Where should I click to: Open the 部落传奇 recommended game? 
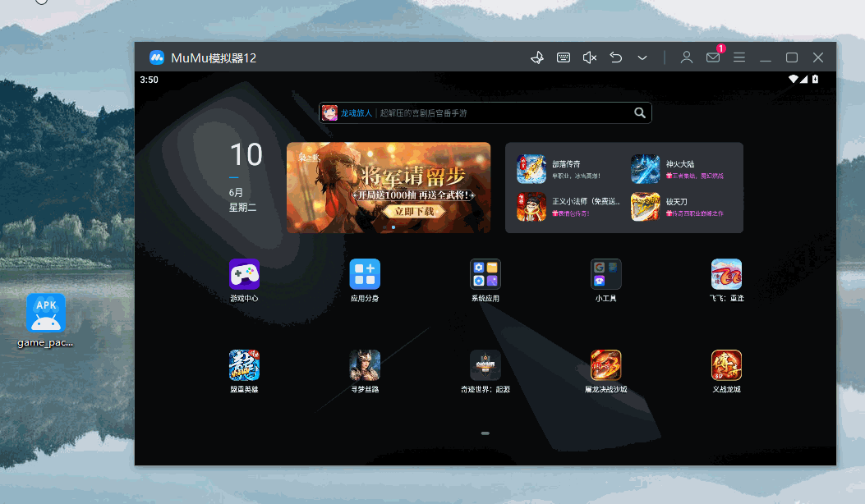tap(566, 169)
